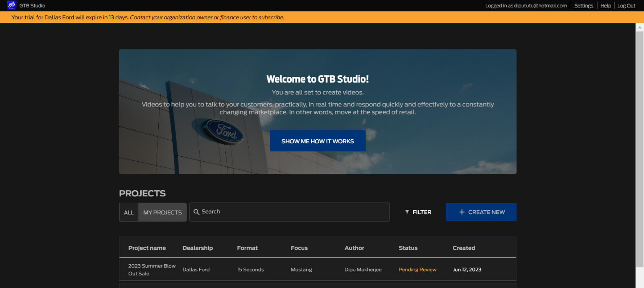Click the Ford logo in the banner image
This screenshot has height=288, width=644.
tap(223, 131)
